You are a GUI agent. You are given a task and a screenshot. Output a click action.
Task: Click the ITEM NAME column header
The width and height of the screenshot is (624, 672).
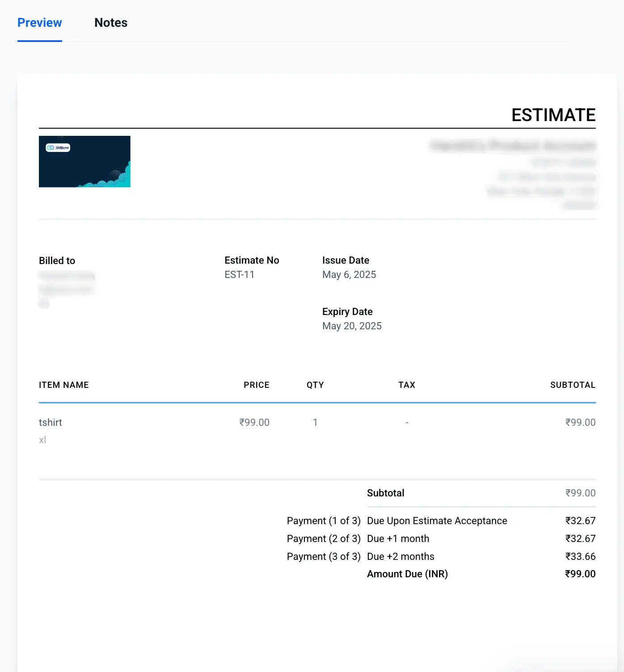click(63, 385)
